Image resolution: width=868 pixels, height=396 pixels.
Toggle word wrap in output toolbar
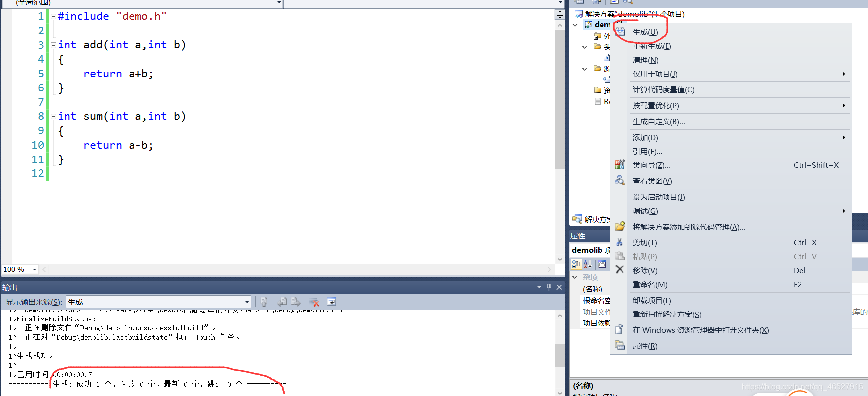click(332, 302)
